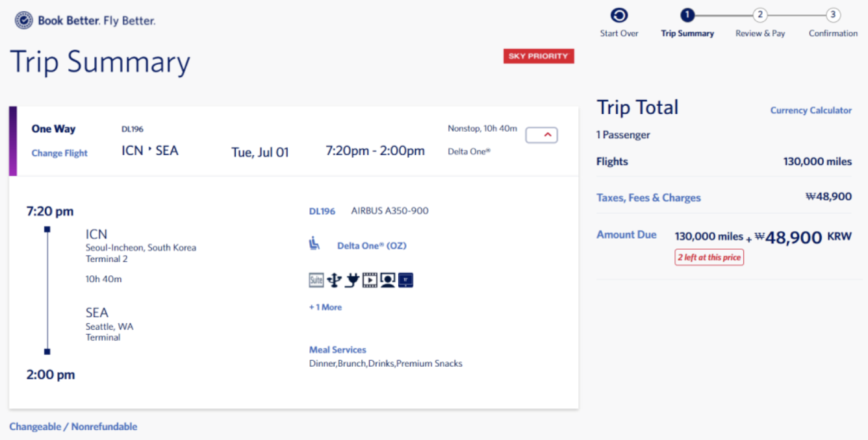Click the power outlet plug icon
Screen dimensions: 868x440
353,280
